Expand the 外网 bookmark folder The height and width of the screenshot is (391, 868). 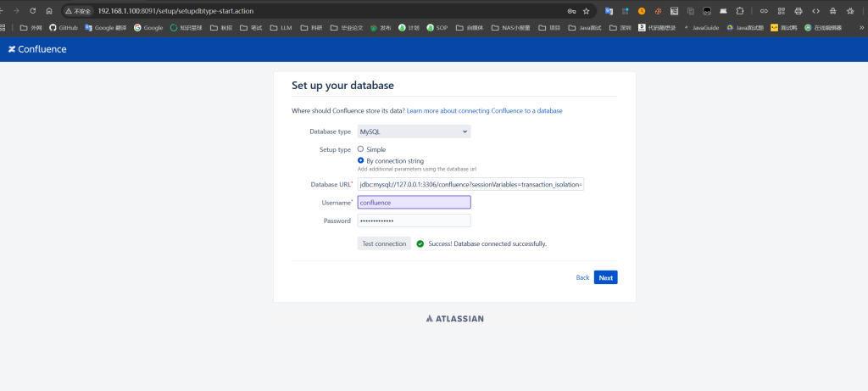point(31,27)
